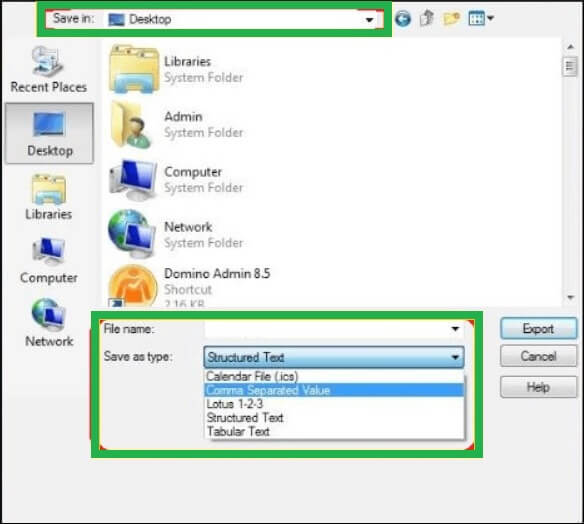
Task: Click the file list scroll down arrow
Action: [570, 297]
